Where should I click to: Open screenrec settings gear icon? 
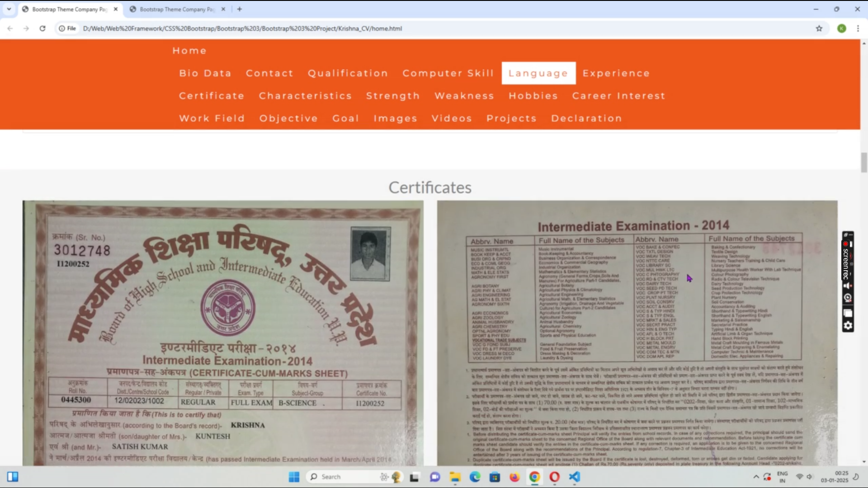click(x=848, y=326)
